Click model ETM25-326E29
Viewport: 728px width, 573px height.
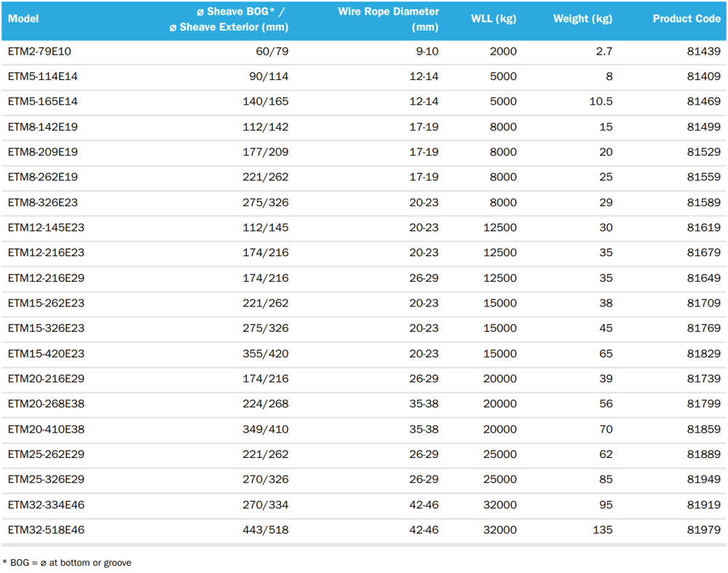(46, 480)
